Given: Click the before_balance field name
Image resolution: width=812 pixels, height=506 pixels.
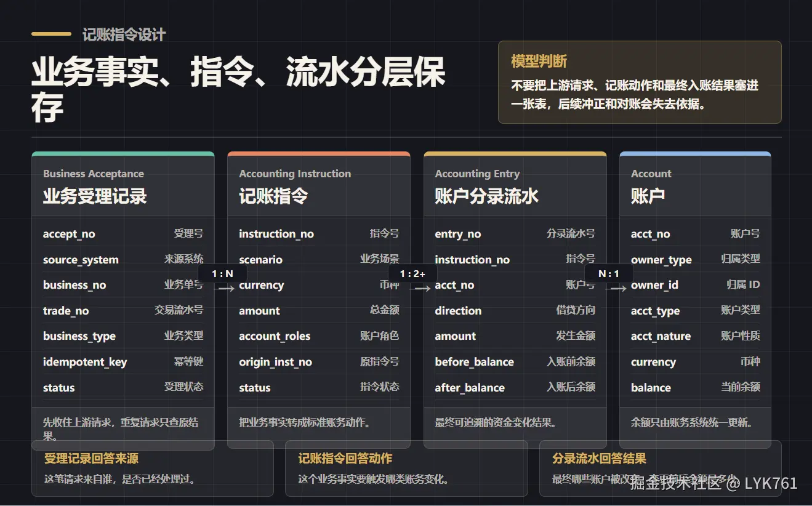Looking at the screenshot, I should 475,362.
